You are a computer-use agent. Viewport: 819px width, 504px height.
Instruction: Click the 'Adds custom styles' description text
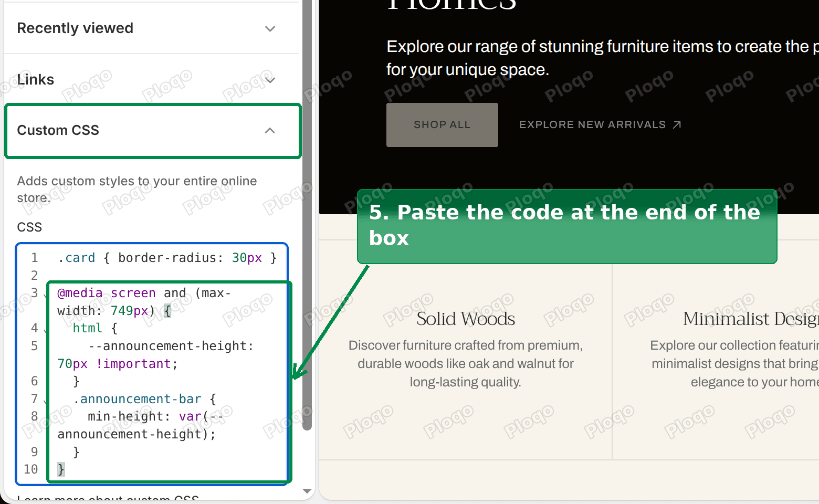[137, 190]
